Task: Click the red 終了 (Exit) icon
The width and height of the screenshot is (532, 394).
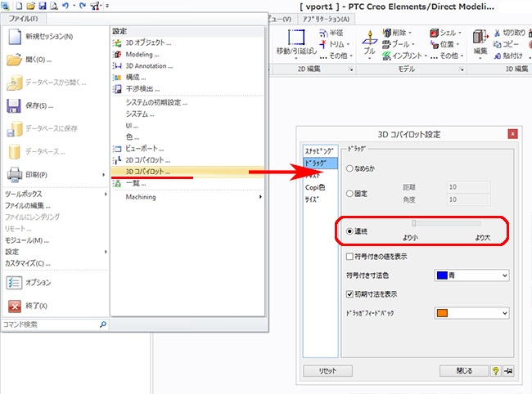Action: (x=13, y=306)
